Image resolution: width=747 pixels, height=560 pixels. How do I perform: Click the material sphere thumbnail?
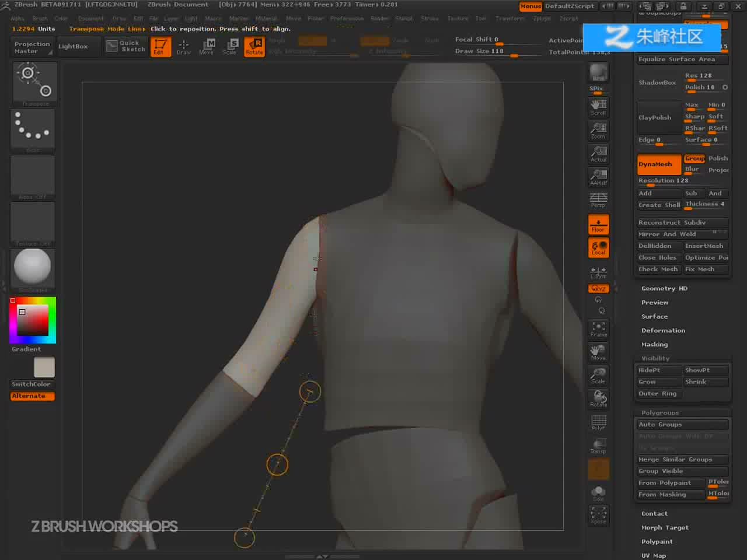point(33,267)
